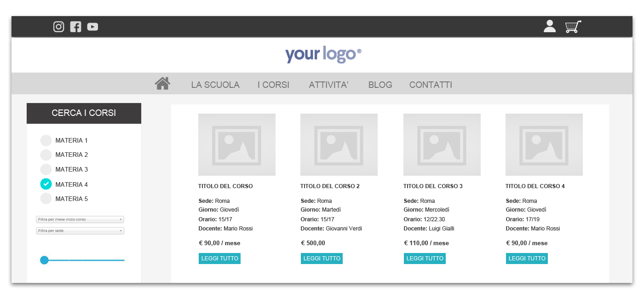Click the 'TITOLO DEL CORSO 3' title

click(x=433, y=186)
